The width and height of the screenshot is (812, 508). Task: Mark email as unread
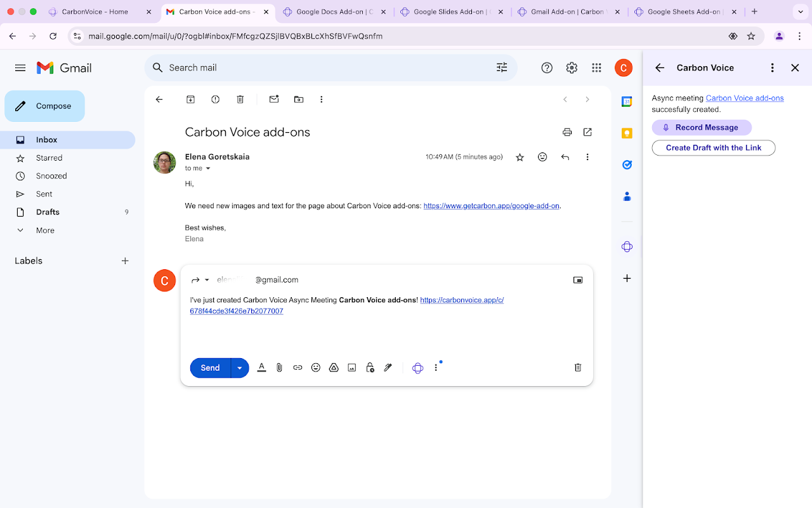[274, 99]
